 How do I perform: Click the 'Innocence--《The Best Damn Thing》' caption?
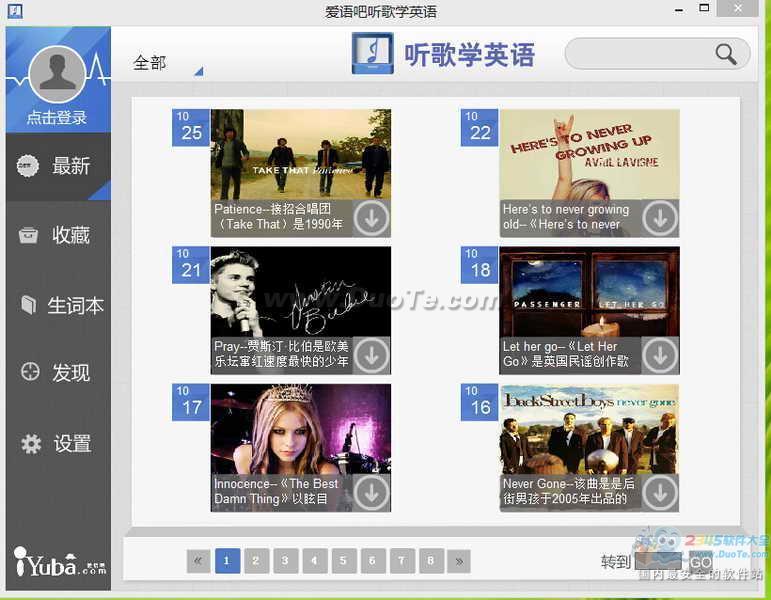coord(276,491)
